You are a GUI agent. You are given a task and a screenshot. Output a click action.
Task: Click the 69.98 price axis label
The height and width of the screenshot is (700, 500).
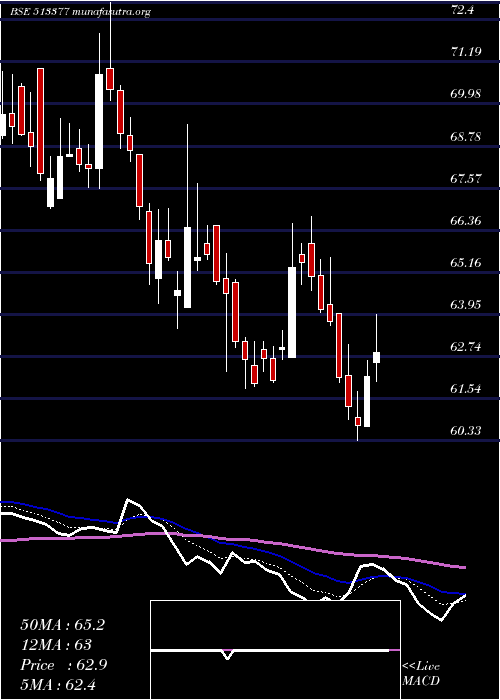pos(466,94)
